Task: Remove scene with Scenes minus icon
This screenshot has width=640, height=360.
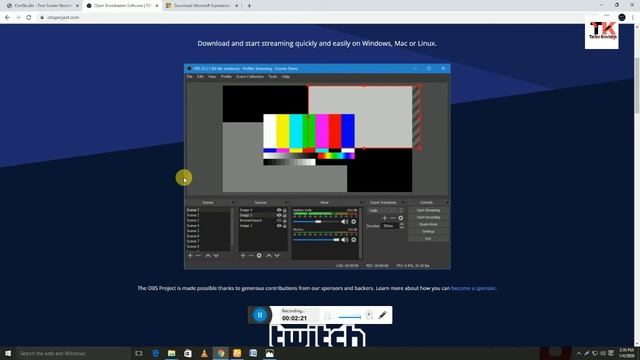Action: coord(198,256)
